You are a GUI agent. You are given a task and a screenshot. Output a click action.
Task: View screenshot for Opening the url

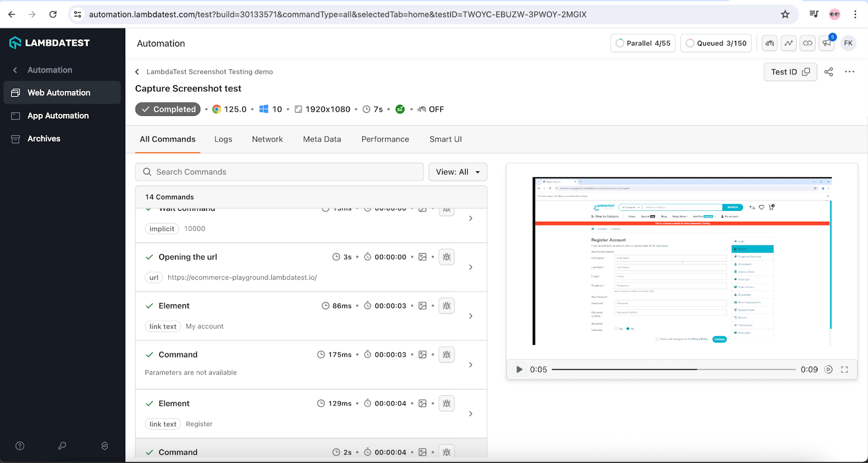[423, 257]
